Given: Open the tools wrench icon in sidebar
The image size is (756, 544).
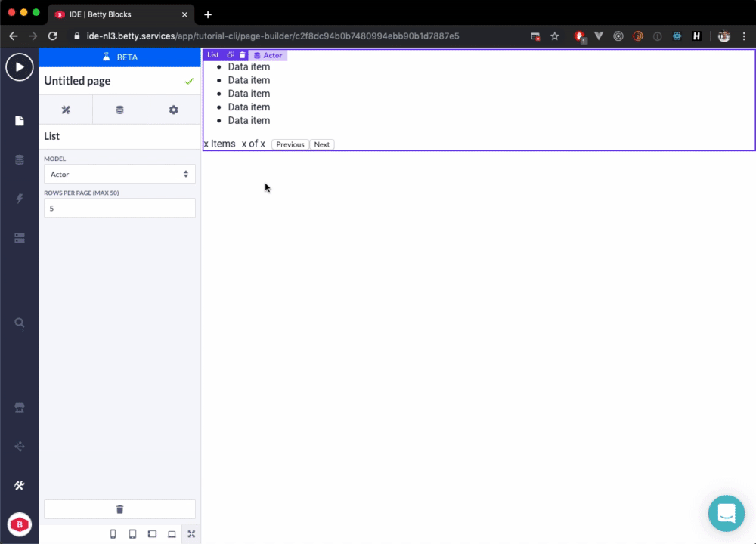Looking at the screenshot, I should 20,485.
